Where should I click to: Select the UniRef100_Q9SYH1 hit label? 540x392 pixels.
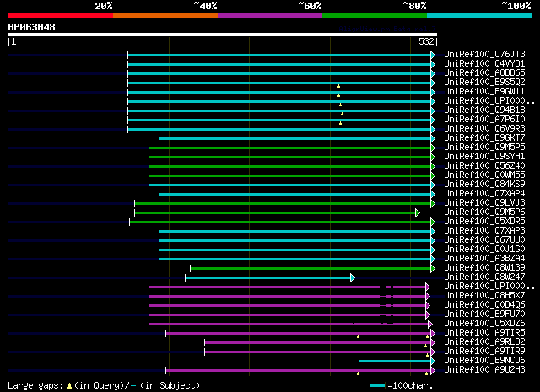point(484,156)
